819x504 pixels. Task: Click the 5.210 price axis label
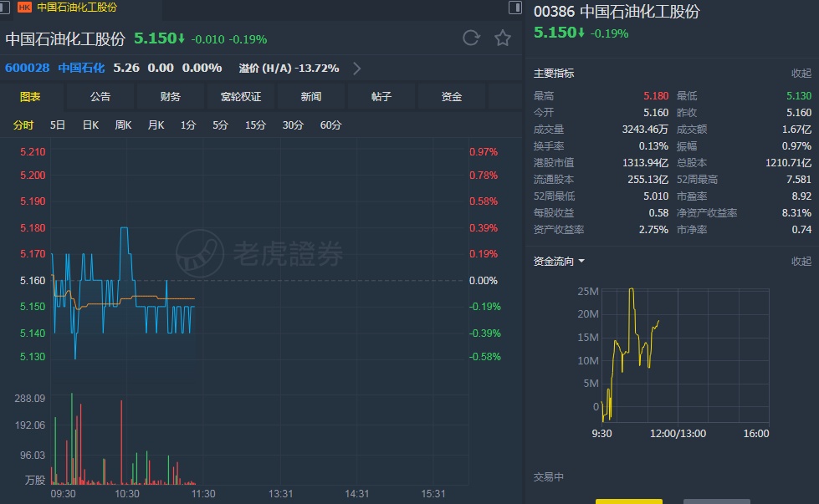click(x=33, y=152)
